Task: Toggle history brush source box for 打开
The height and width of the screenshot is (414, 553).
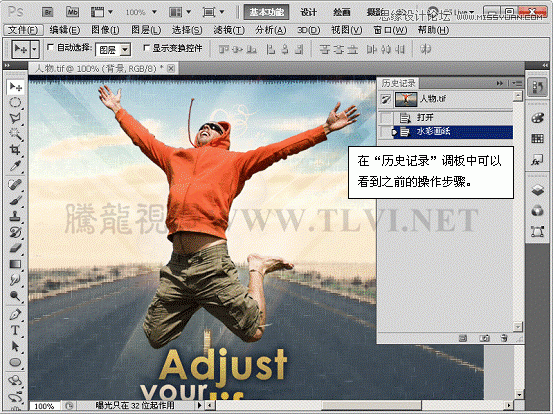Action: click(385, 117)
